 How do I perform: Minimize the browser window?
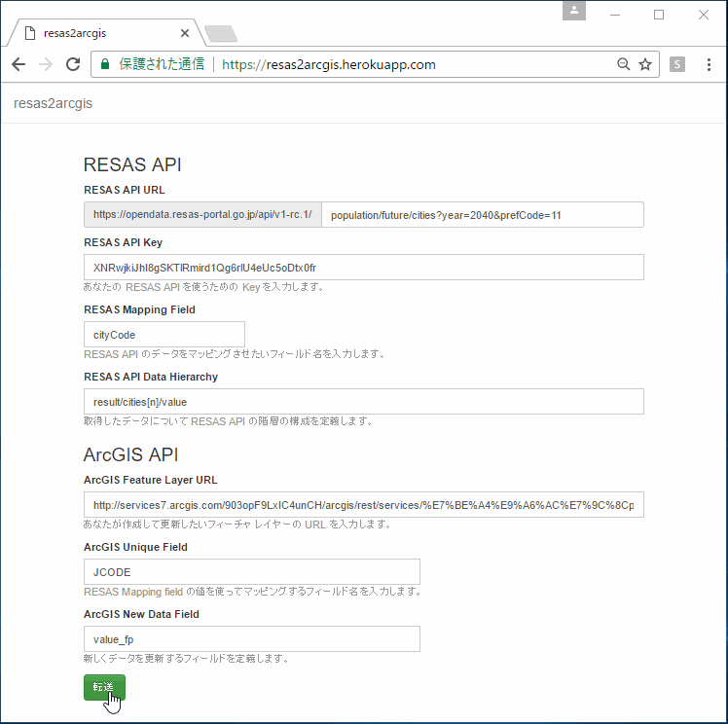[615, 15]
